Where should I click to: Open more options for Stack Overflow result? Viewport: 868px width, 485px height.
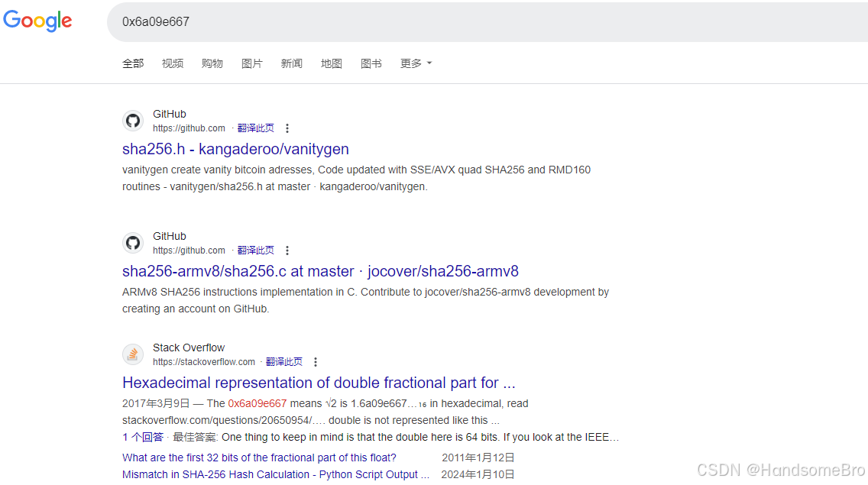pos(316,362)
